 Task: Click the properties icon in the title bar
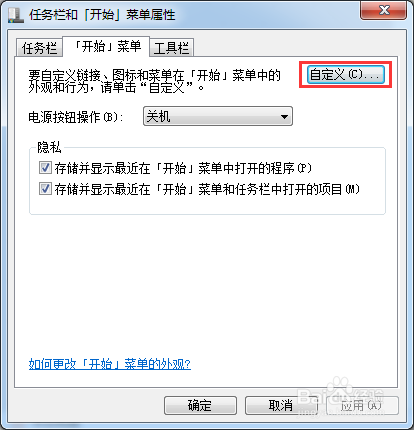15,16
